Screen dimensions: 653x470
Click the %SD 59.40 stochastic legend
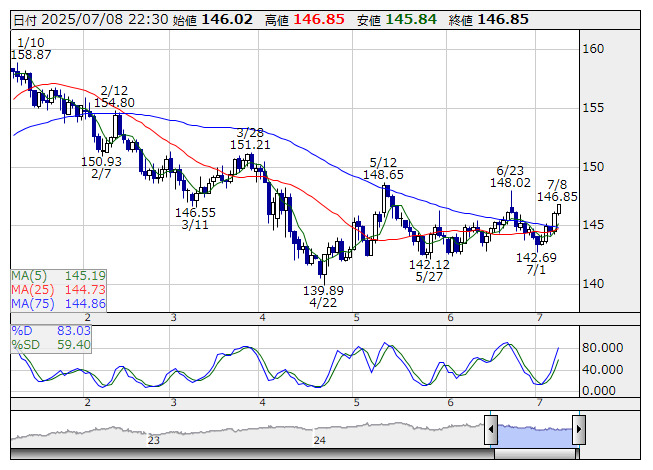(51, 345)
